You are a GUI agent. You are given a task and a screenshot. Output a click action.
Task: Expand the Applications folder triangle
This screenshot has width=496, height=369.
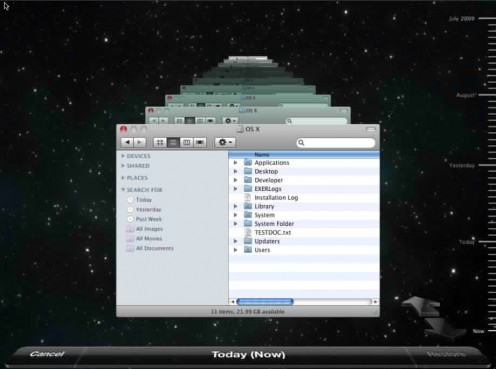[235, 163]
